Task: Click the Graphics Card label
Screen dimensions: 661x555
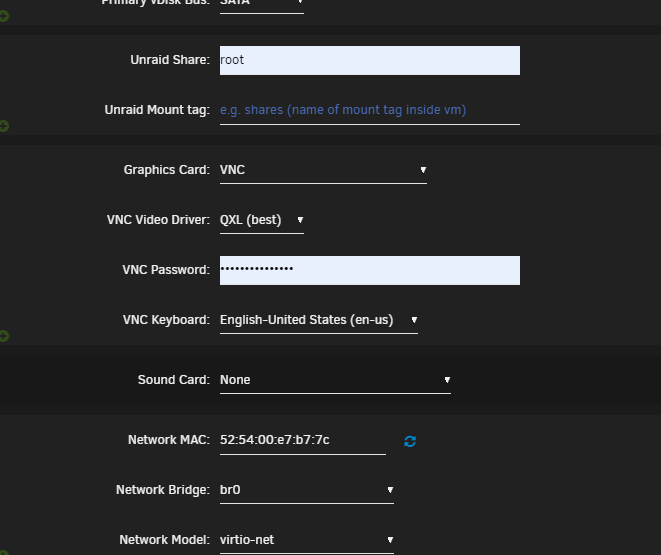Action: [167, 170]
